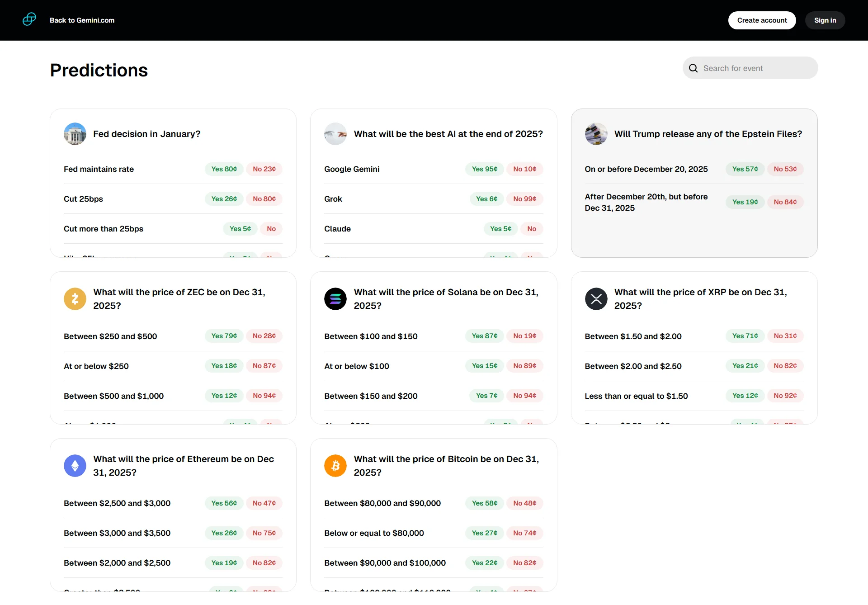This screenshot has height=605, width=868.
Task: Click the Gemini logo icon in header
Action: coord(29,20)
